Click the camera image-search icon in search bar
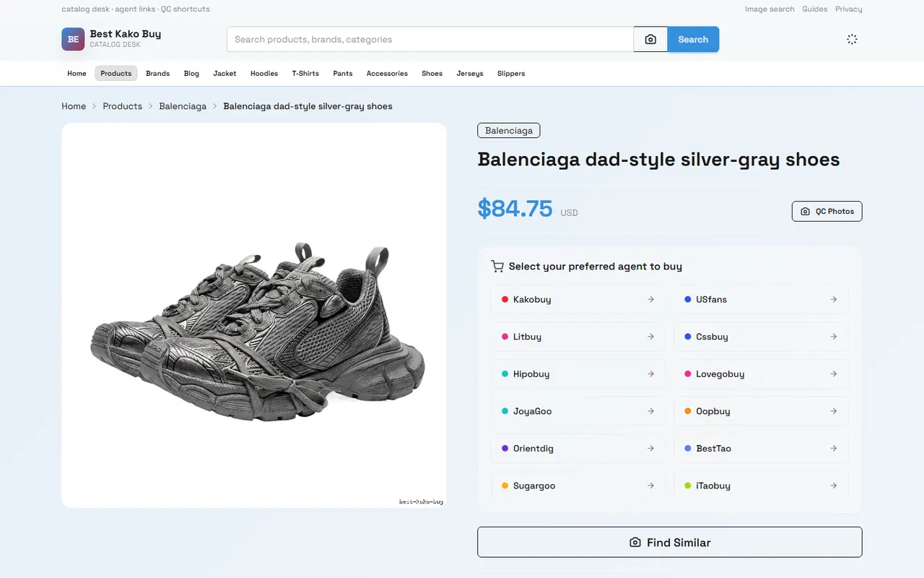The height and width of the screenshot is (578, 924). [650, 39]
